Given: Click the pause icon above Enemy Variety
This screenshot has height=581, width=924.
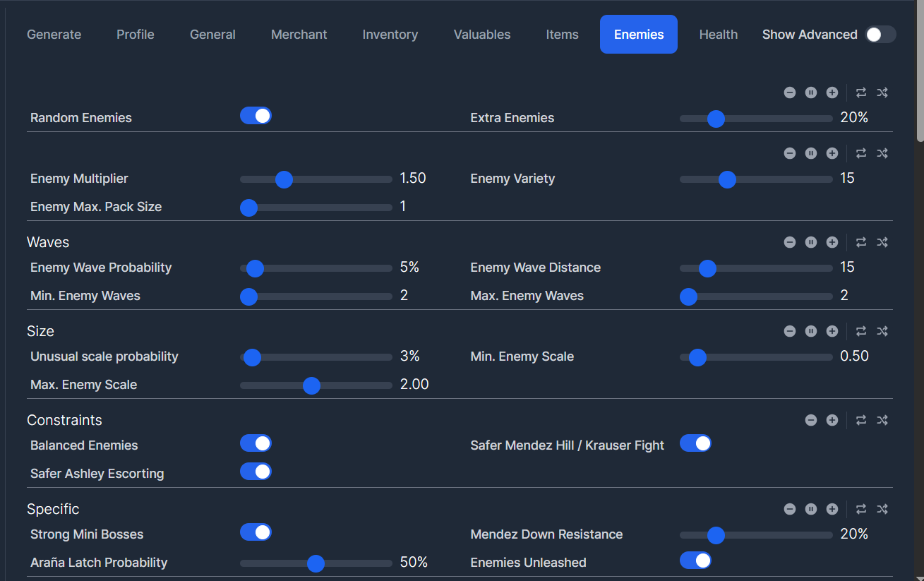Looking at the screenshot, I should pos(811,153).
